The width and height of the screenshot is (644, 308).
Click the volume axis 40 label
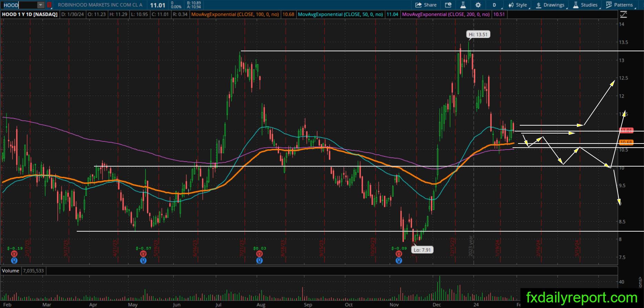click(622, 282)
